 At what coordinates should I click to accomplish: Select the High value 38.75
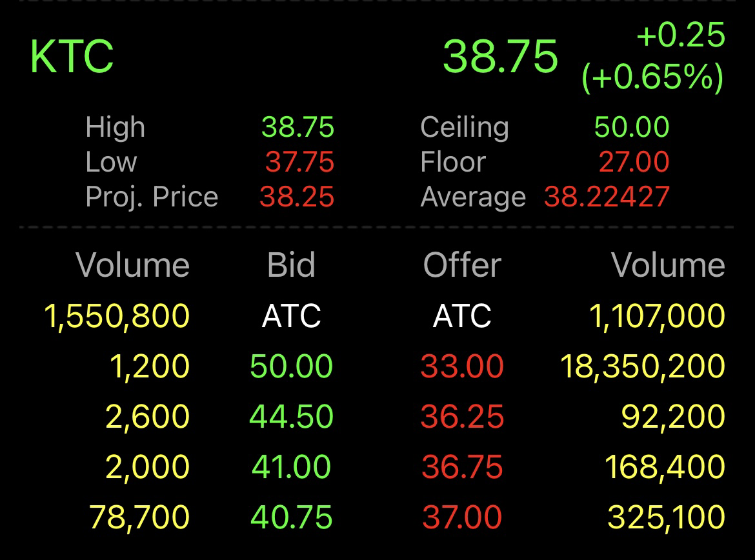tap(297, 127)
